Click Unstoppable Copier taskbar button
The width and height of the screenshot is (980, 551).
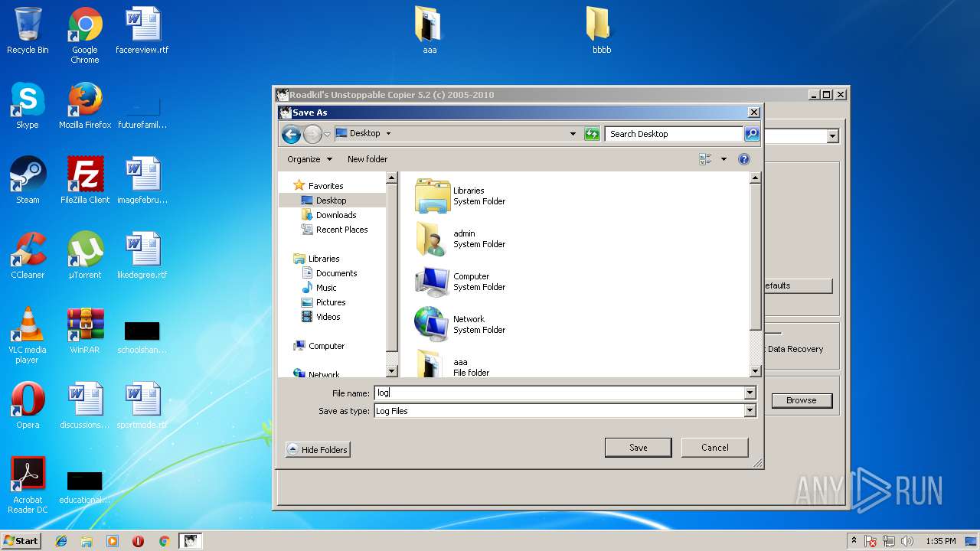(190, 541)
